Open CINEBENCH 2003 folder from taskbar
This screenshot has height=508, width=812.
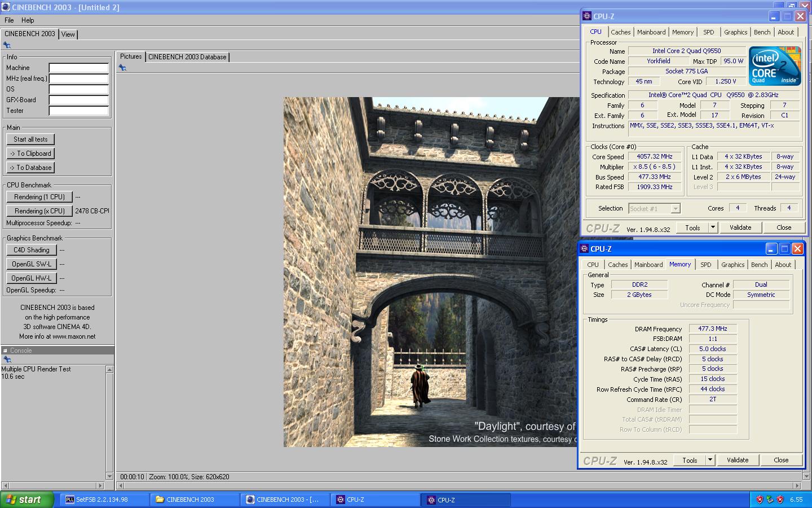click(195, 500)
